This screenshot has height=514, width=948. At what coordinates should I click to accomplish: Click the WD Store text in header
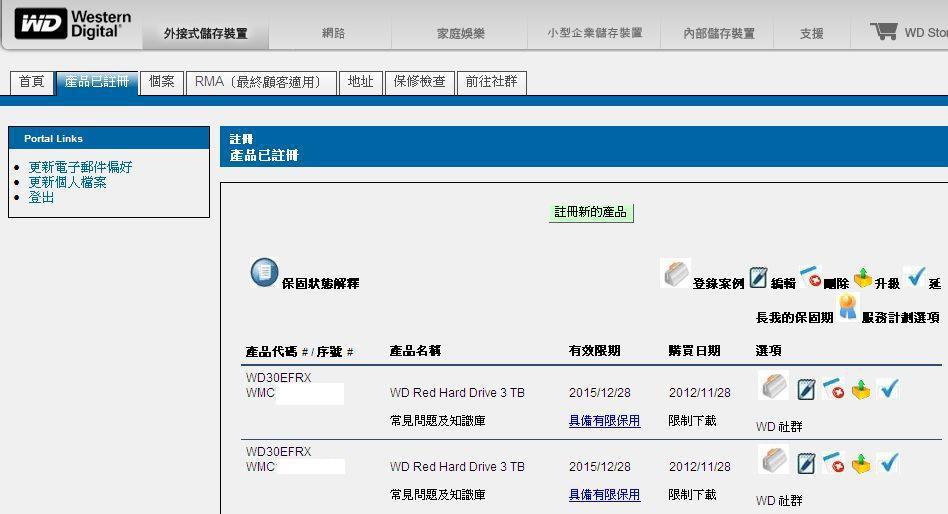pos(926,33)
